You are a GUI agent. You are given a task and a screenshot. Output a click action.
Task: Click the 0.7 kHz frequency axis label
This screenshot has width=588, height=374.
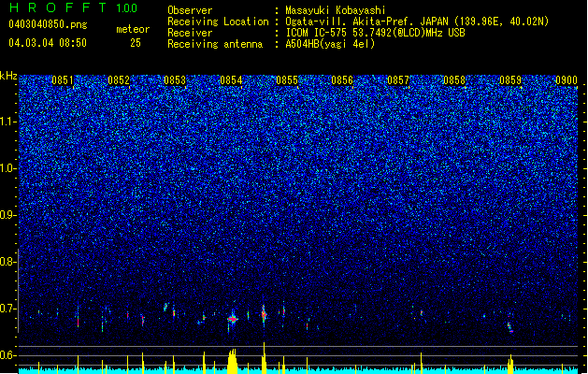pos(7,309)
